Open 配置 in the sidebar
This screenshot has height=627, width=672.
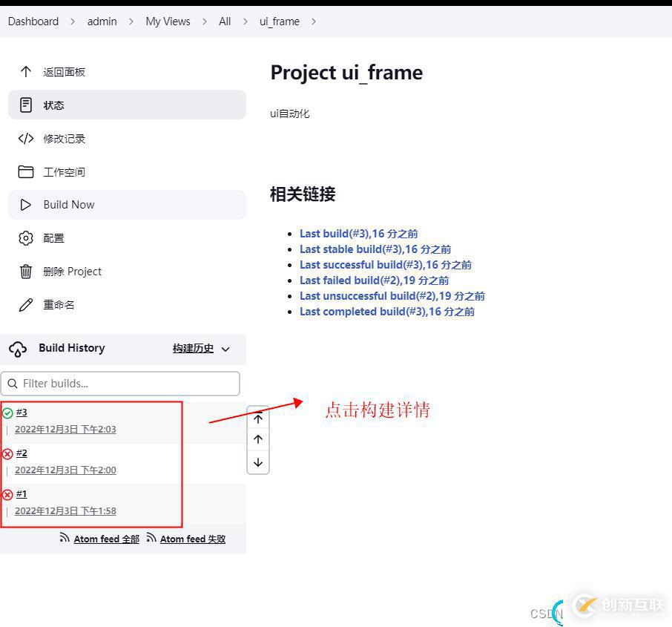(127, 238)
